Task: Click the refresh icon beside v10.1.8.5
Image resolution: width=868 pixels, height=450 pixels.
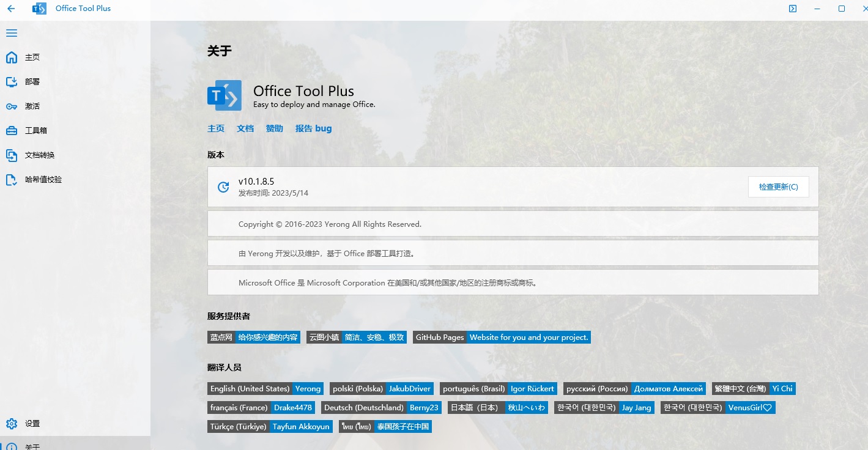Action: (223, 187)
